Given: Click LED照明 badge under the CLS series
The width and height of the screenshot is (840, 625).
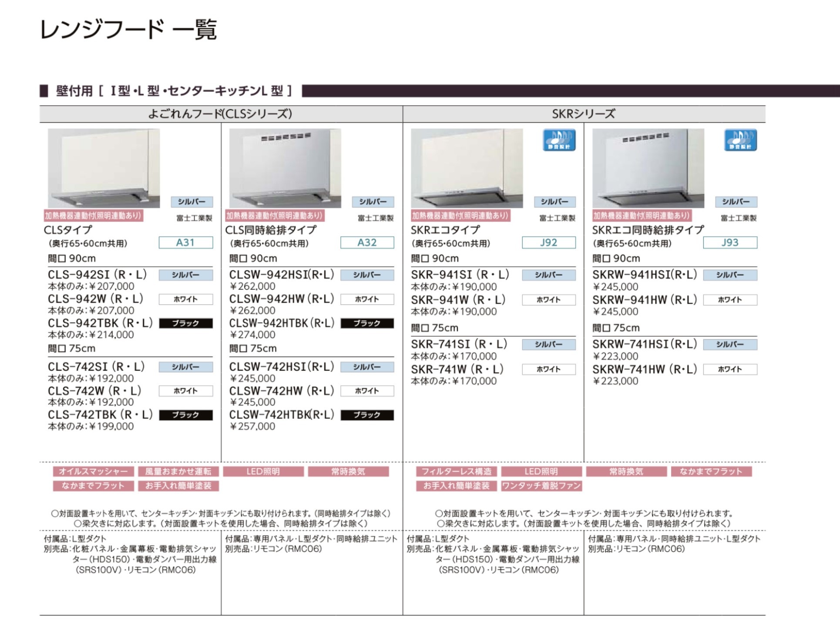Looking at the screenshot, I should (x=263, y=471).
